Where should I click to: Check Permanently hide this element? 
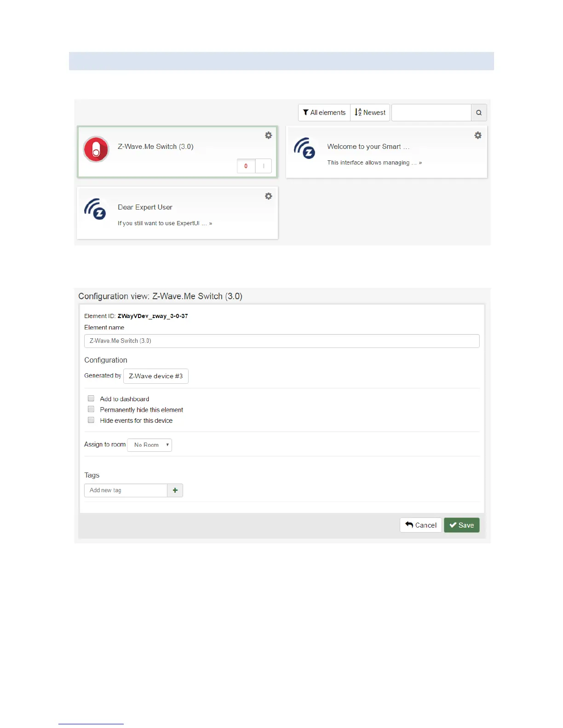click(x=91, y=409)
